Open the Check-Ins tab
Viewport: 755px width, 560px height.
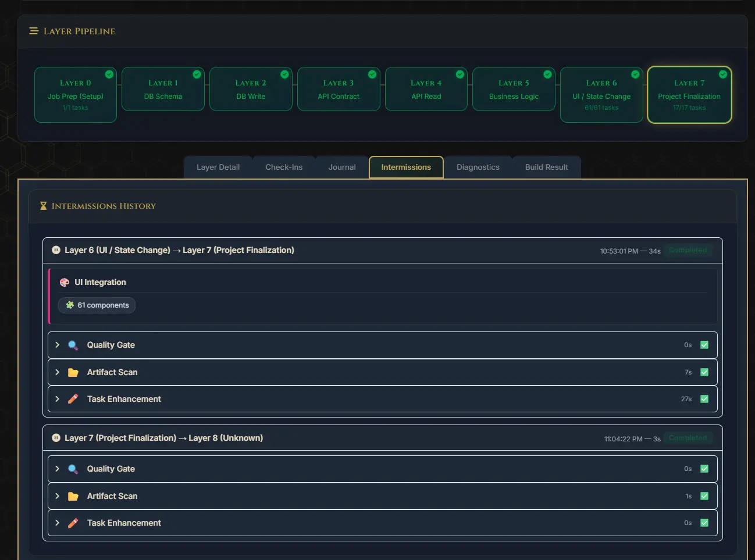click(x=284, y=167)
